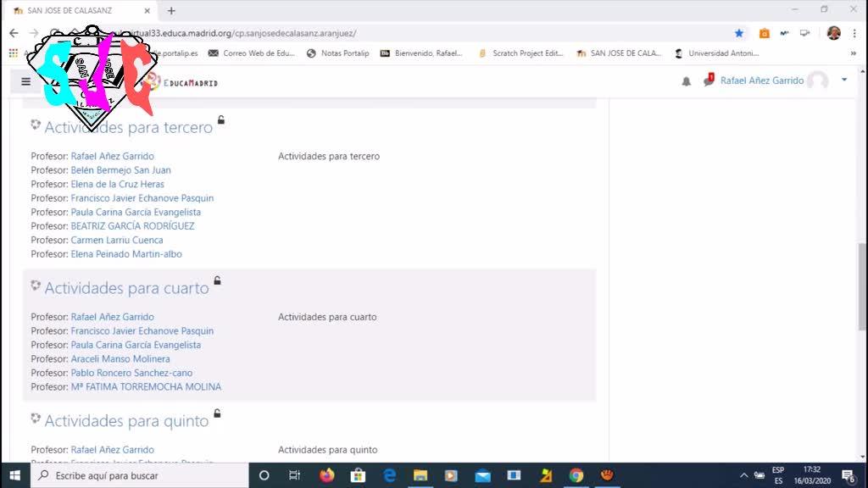Viewport: 868px width, 488px height.
Task: Expand the user account dropdown arrow
Action: (x=844, y=80)
